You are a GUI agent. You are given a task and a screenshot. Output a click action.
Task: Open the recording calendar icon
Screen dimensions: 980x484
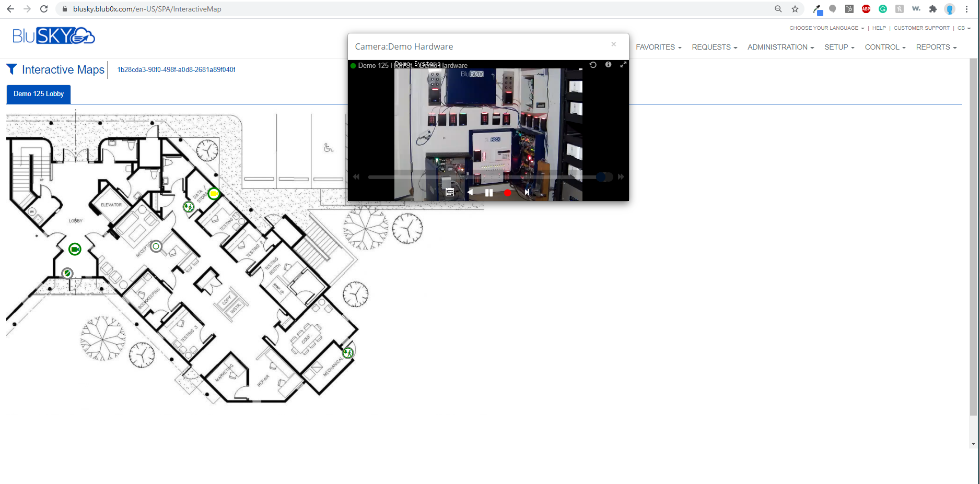[449, 193]
